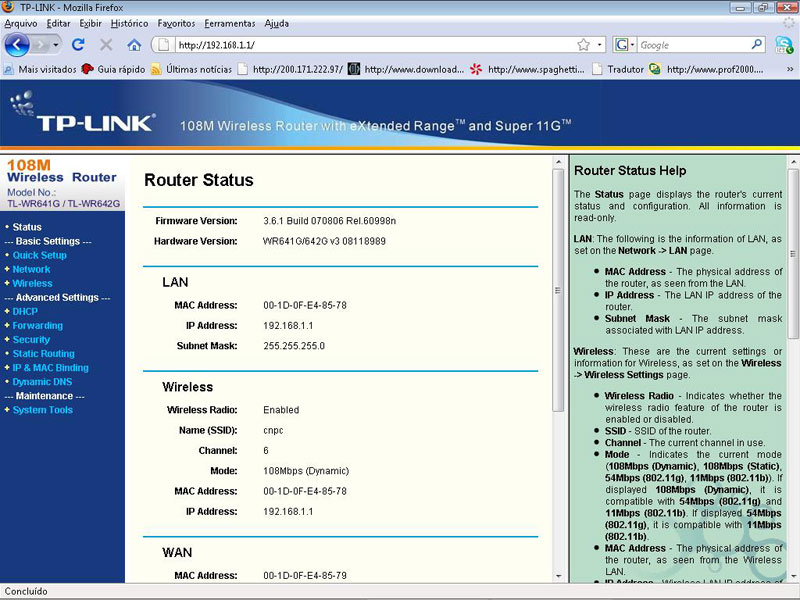
Task: Click the search magnifier icon
Action: (756, 45)
